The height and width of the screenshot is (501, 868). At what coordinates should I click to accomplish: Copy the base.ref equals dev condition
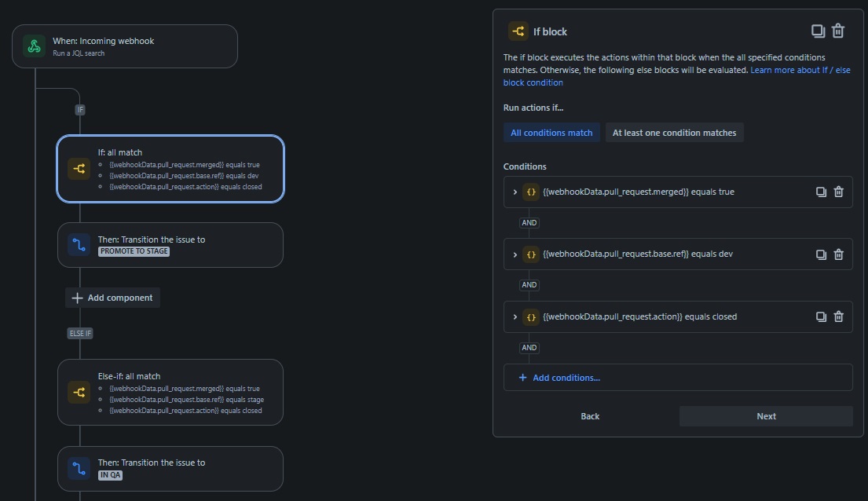click(x=821, y=254)
